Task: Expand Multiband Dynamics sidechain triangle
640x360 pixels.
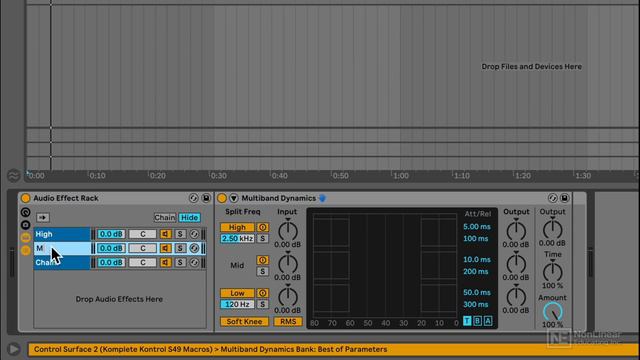Action: click(x=233, y=198)
